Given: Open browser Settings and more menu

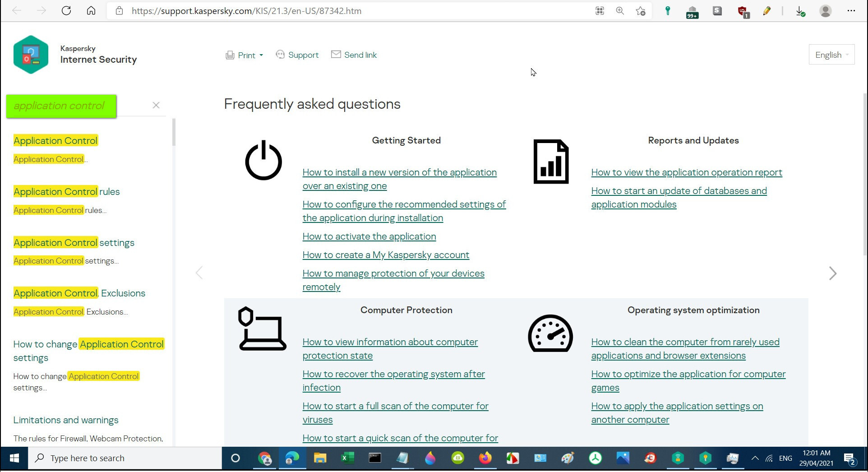Looking at the screenshot, I should [851, 11].
